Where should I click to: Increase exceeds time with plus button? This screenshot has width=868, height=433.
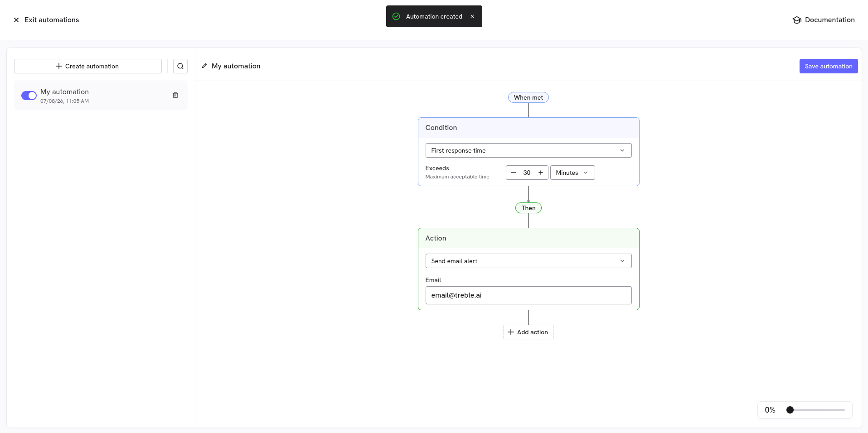click(x=541, y=173)
